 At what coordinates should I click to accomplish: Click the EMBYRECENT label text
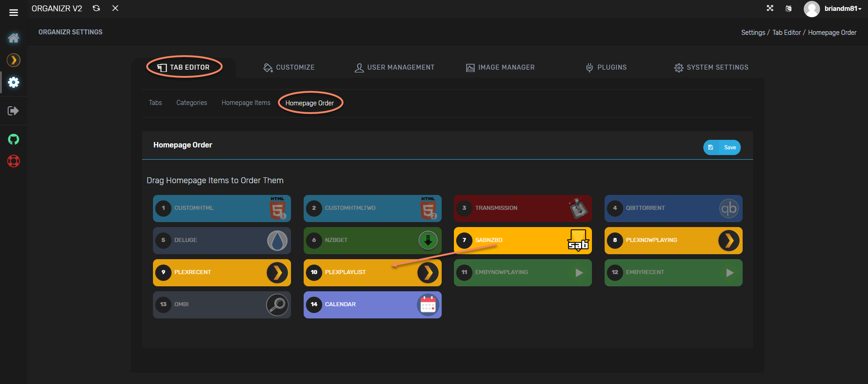tap(645, 272)
